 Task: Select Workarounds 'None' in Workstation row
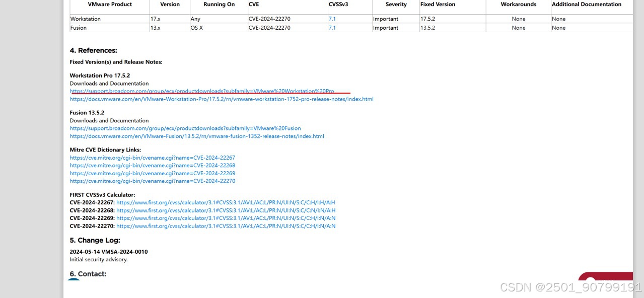pos(519,19)
